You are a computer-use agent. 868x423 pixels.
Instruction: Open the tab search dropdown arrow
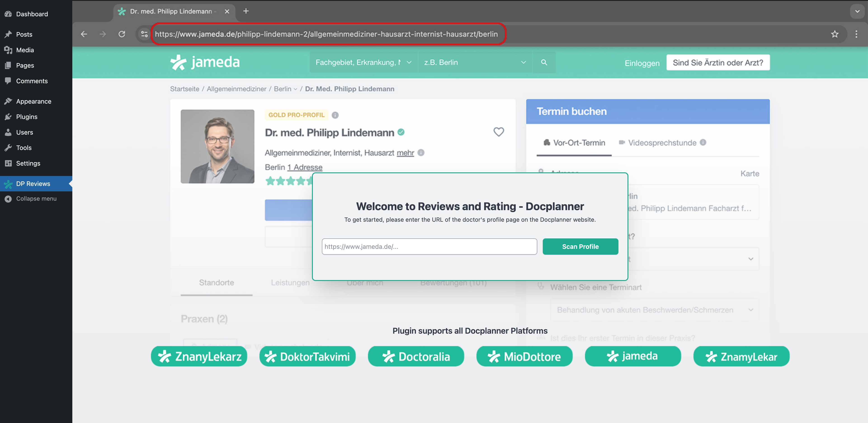click(857, 12)
